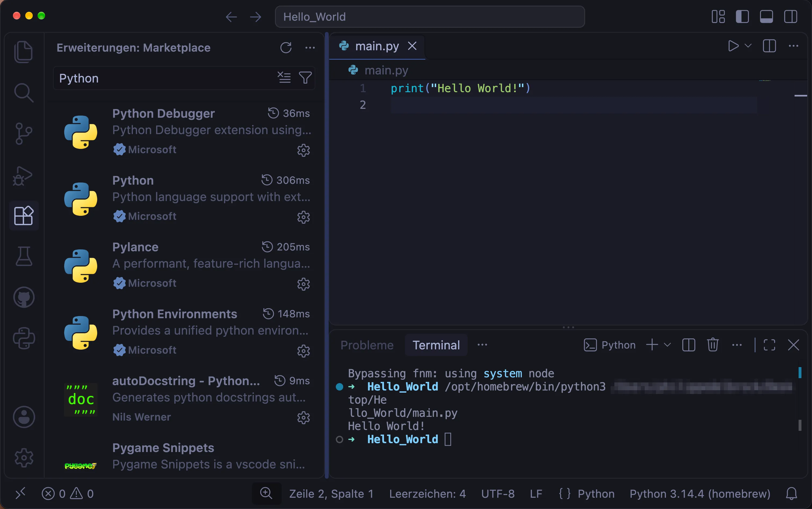
Task: Kill the terminal with trash icon
Action: (713, 345)
